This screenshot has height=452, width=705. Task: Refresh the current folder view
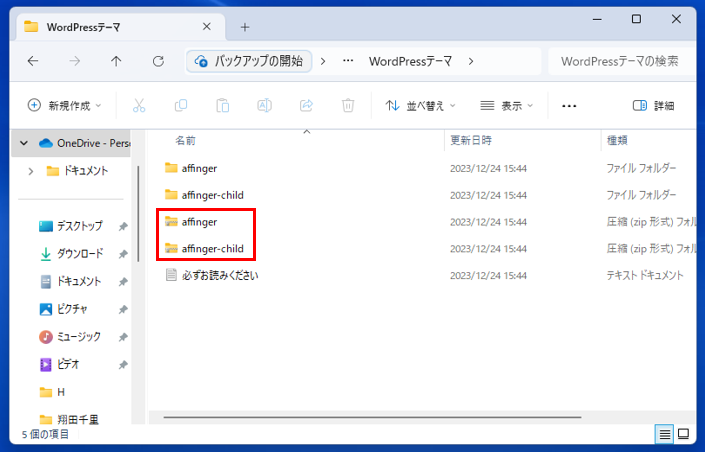point(158,61)
